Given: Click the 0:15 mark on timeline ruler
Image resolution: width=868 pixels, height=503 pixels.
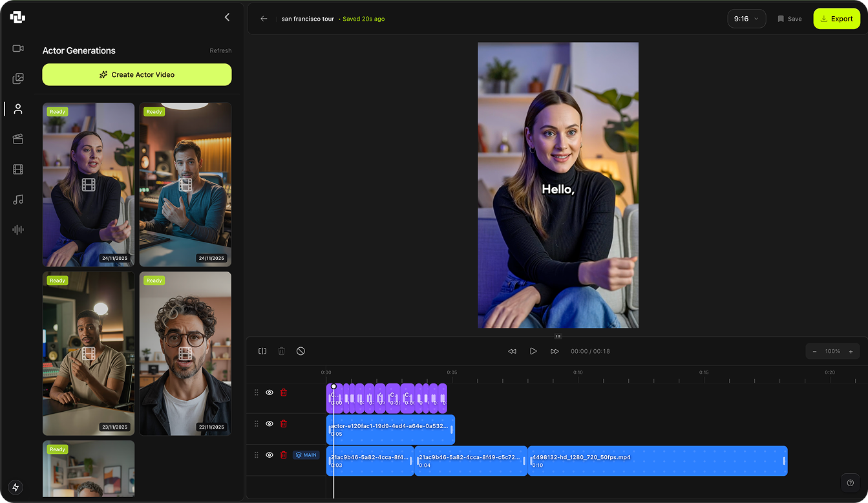Looking at the screenshot, I should pos(704,372).
